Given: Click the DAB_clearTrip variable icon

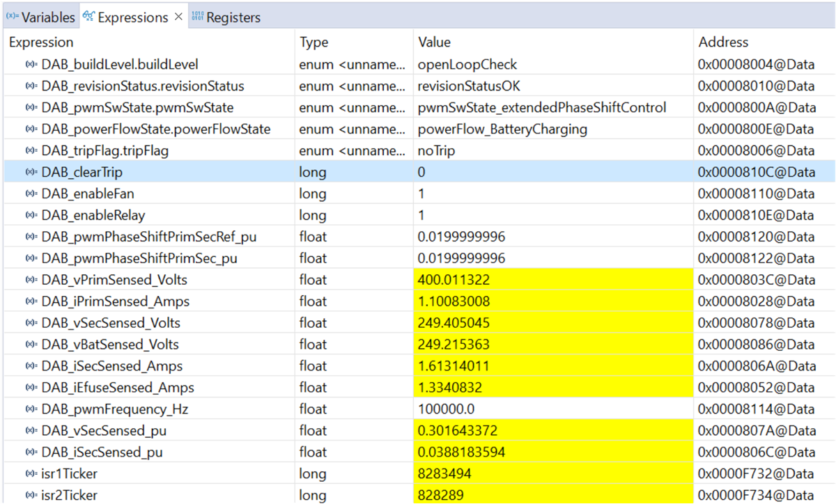Looking at the screenshot, I should pyautogui.click(x=31, y=173).
